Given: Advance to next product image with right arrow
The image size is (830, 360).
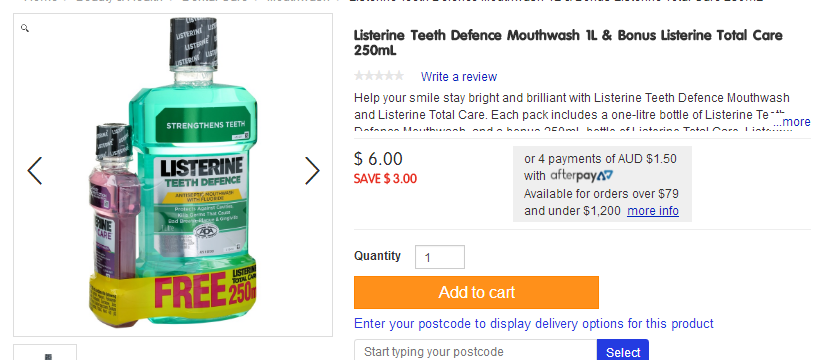Looking at the screenshot, I should (x=312, y=171).
